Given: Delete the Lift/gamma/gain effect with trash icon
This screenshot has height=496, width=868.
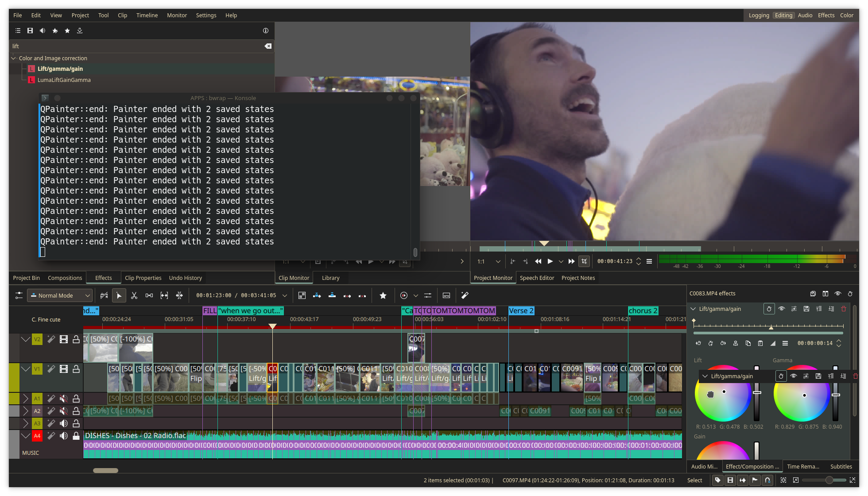Looking at the screenshot, I should tap(844, 309).
